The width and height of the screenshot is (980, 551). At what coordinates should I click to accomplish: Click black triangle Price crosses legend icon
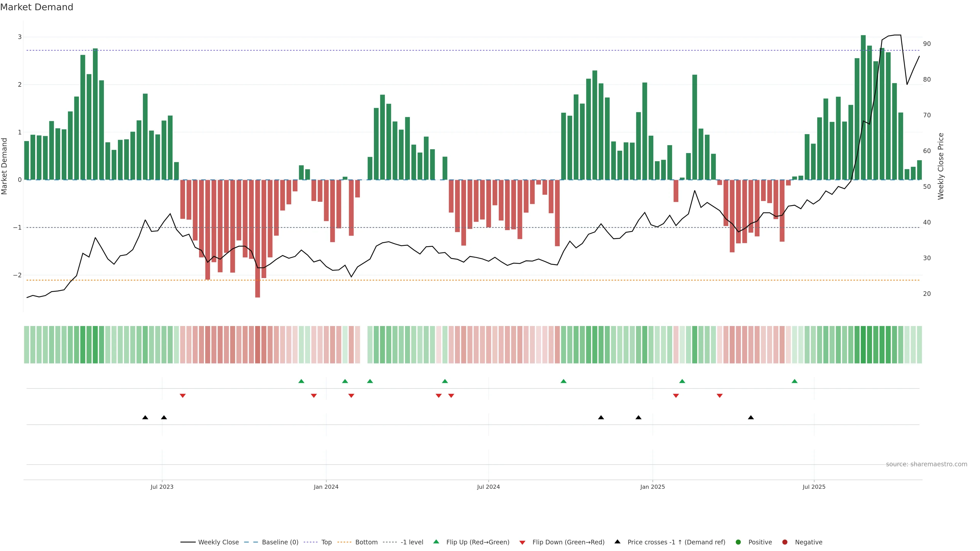pyautogui.click(x=617, y=542)
